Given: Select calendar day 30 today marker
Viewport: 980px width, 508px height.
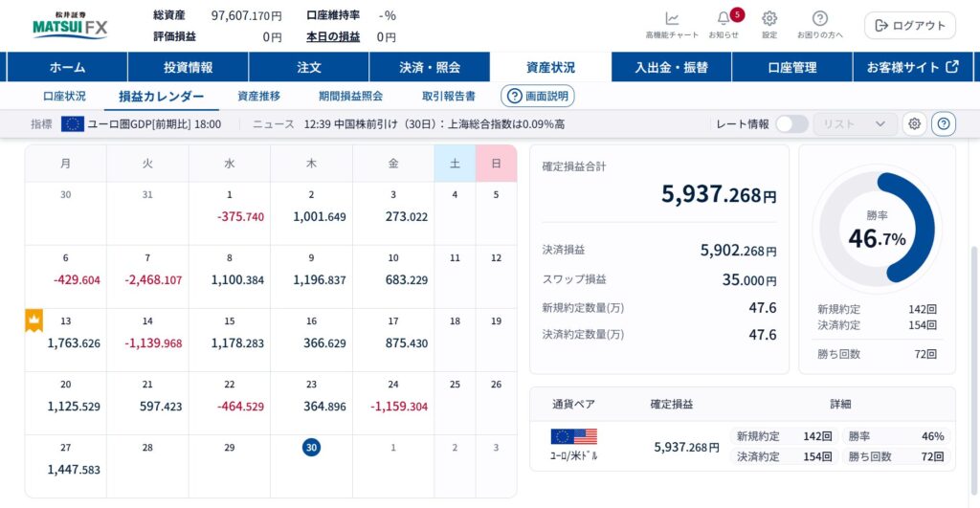Looking at the screenshot, I should (x=311, y=447).
